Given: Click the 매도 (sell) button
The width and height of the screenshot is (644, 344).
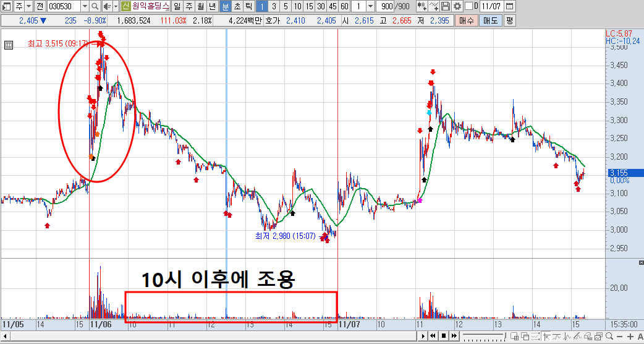Looking at the screenshot, I should pyautogui.click(x=490, y=20).
